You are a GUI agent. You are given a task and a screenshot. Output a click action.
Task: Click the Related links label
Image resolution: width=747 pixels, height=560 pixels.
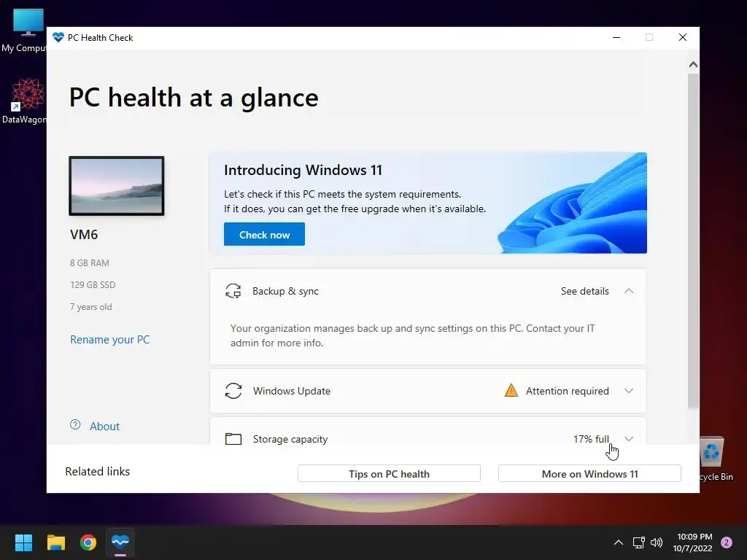point(98,472)
